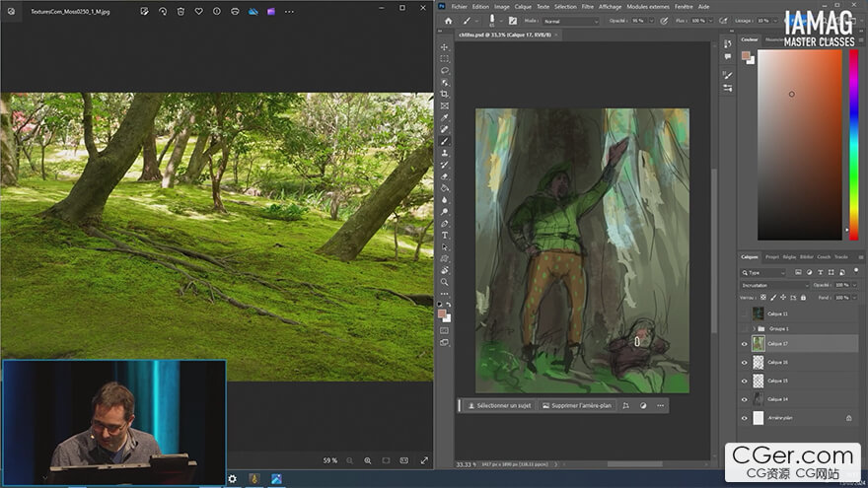
Task: Rotate the image in the Photos viewer
Action: (x=163, y=12)
